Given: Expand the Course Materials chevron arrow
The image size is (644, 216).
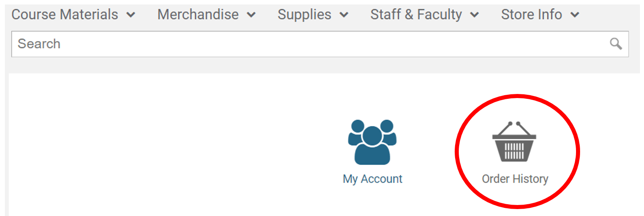Looking at the screenshot, I should 131,15.
